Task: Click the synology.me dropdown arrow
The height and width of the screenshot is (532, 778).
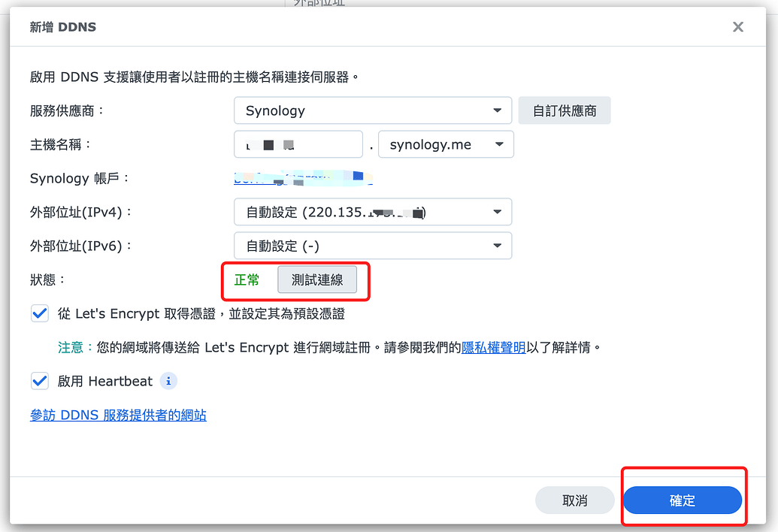Action: [x=498, y=144]
